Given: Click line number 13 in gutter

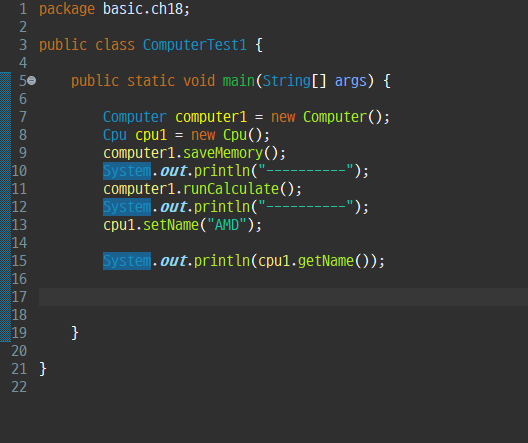Looking at the screenshot, I should tap(19, 225).
